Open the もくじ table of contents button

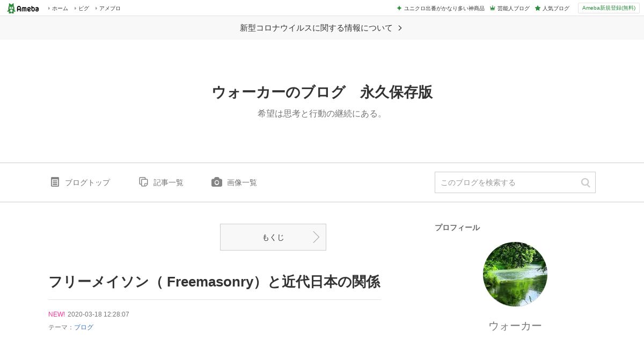coord(273,237)
